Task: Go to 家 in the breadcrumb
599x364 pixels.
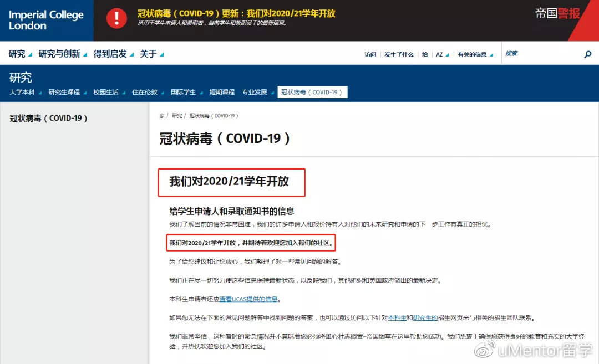Action: [161, 116]
